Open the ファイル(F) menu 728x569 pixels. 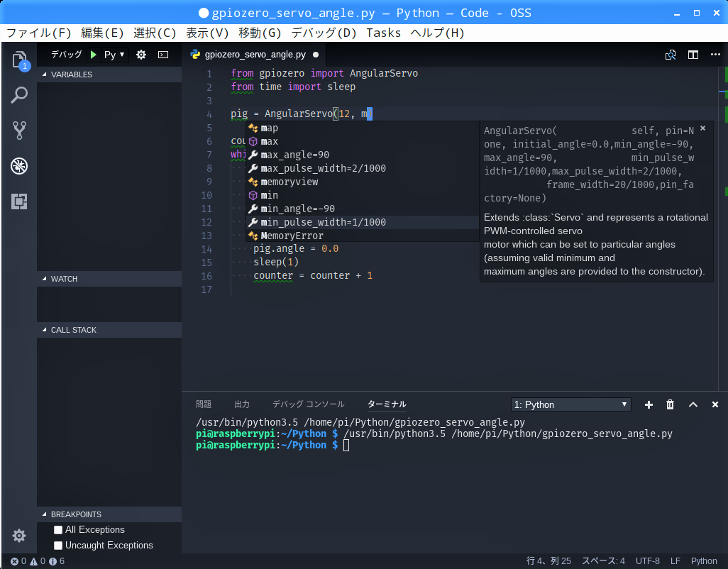[39, 33]
